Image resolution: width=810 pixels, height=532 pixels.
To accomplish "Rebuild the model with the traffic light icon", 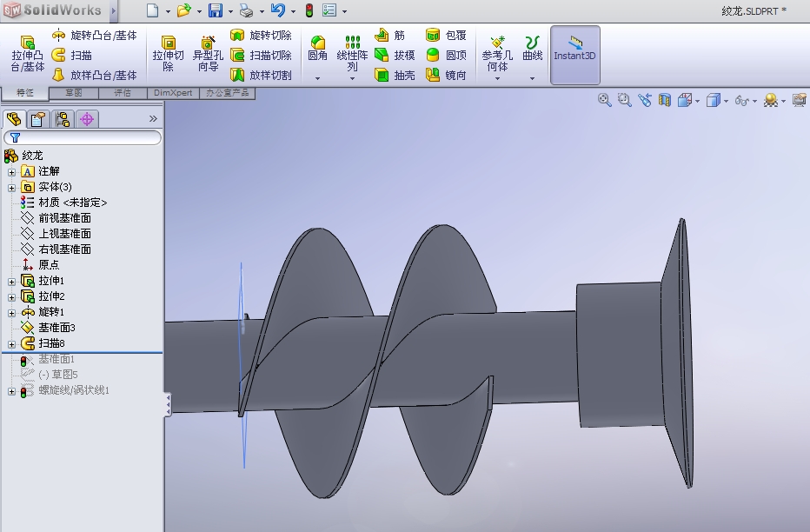I will pos(309,10).
